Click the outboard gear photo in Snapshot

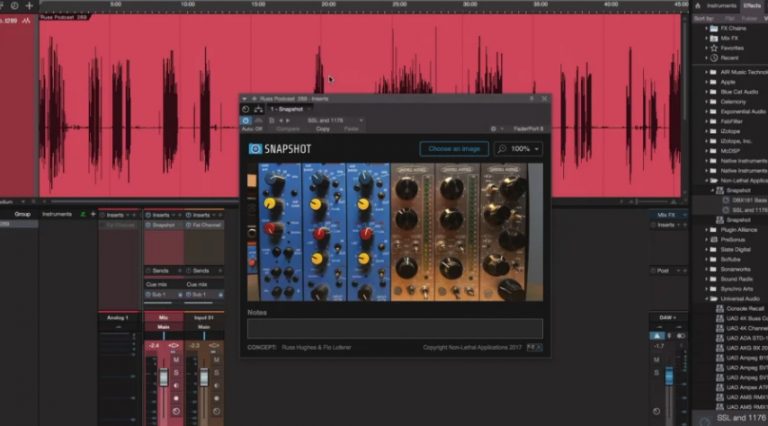click(x=395, y=232)
